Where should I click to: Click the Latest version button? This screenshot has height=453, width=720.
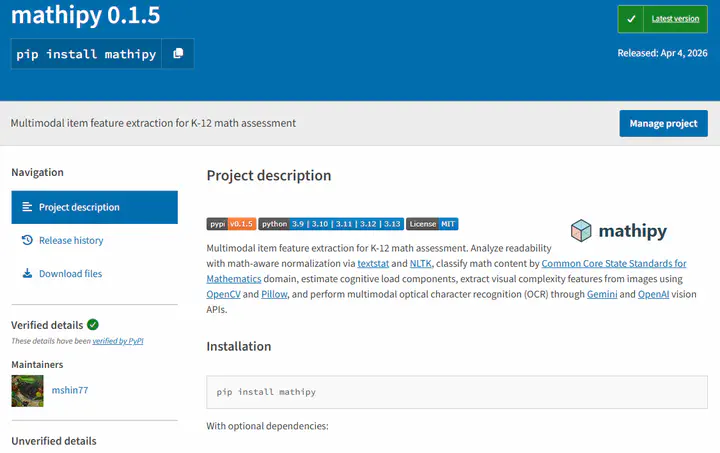click(662, 19)
